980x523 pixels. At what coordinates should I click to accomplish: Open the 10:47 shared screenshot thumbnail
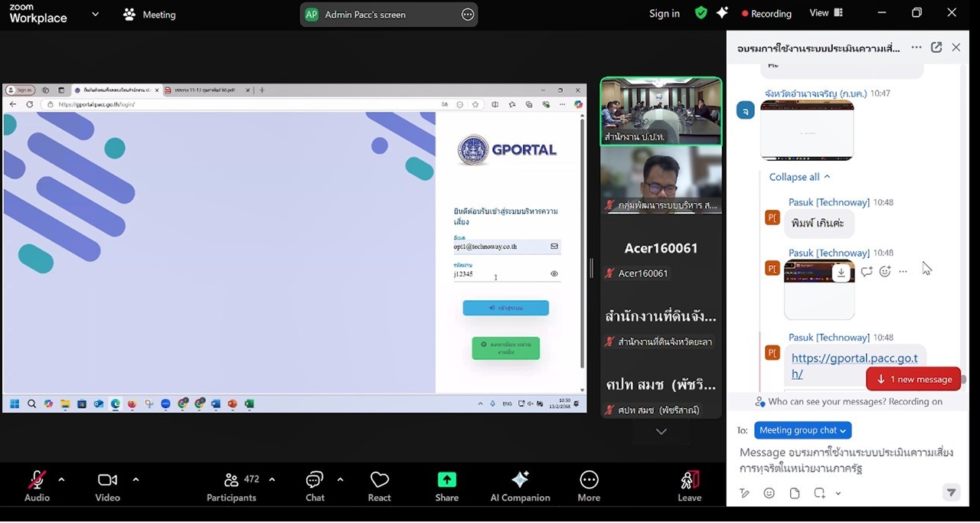[x=807, y=130]
